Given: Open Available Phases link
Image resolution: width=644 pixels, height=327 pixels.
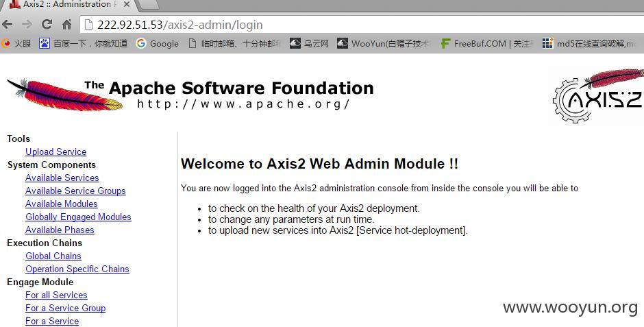Looking at the screenshot, I should pos(60,230).
